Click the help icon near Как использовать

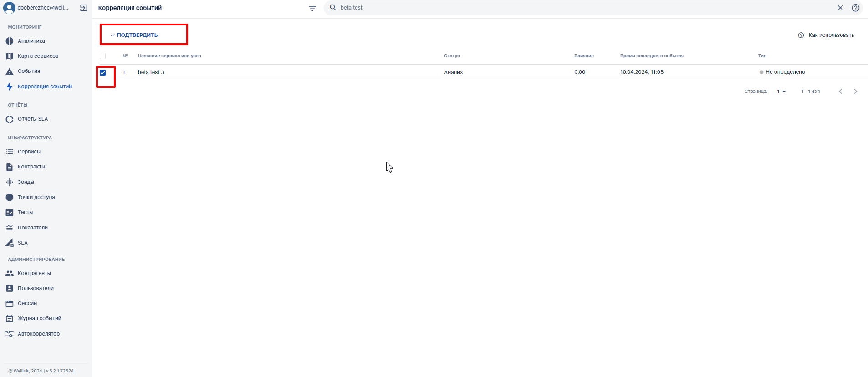(801, 35)
